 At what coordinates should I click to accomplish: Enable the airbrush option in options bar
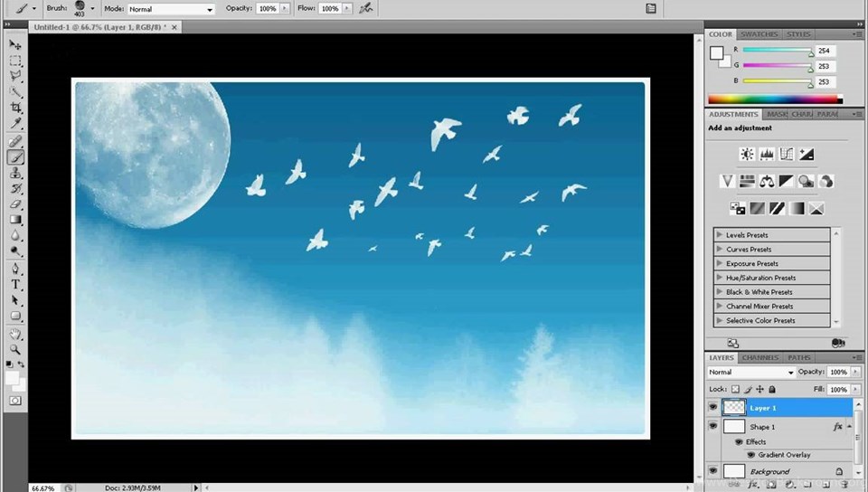[365, 8]
